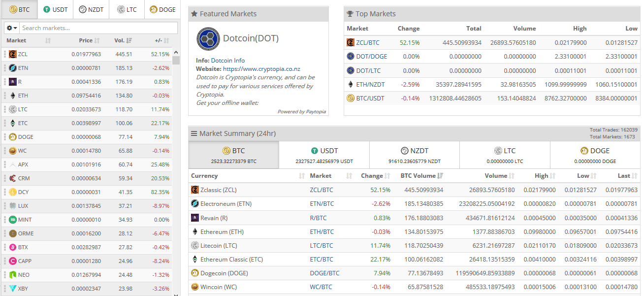
Task: Select the BTC tab in Market Summary
Action: point(233,155)
